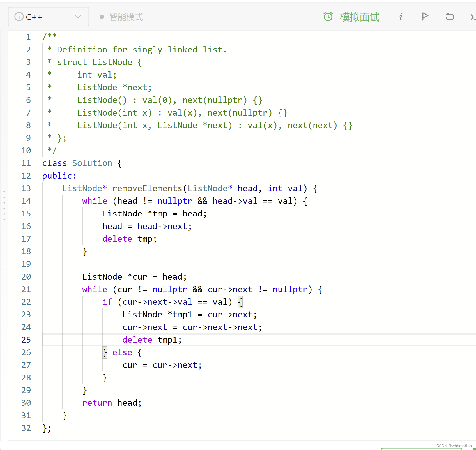The height and width of the screenshot is (450, 476).
Task: Click the 'else' keyword on line 26
Action: (x=122, y=352)
